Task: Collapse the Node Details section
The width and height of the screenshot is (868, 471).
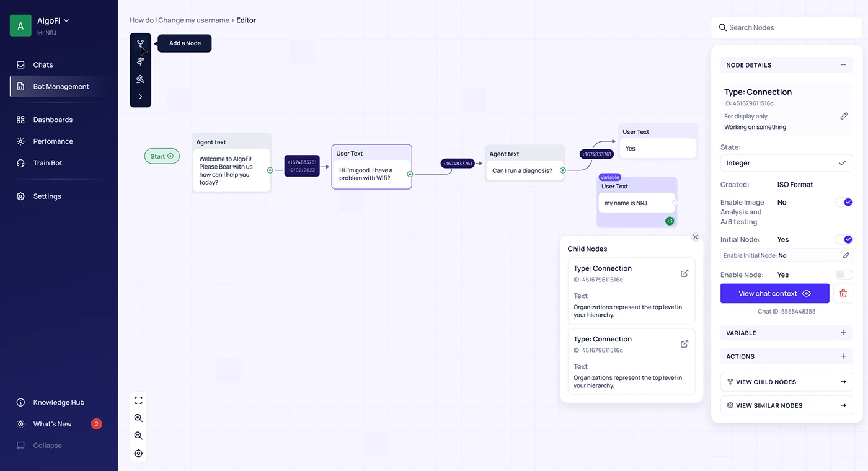Action: click(x=843, y=64)
